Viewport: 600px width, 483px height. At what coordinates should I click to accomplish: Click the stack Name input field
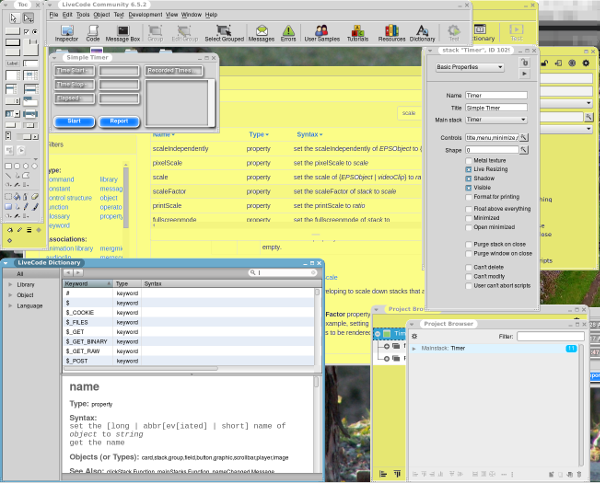(x=495, y=95)
